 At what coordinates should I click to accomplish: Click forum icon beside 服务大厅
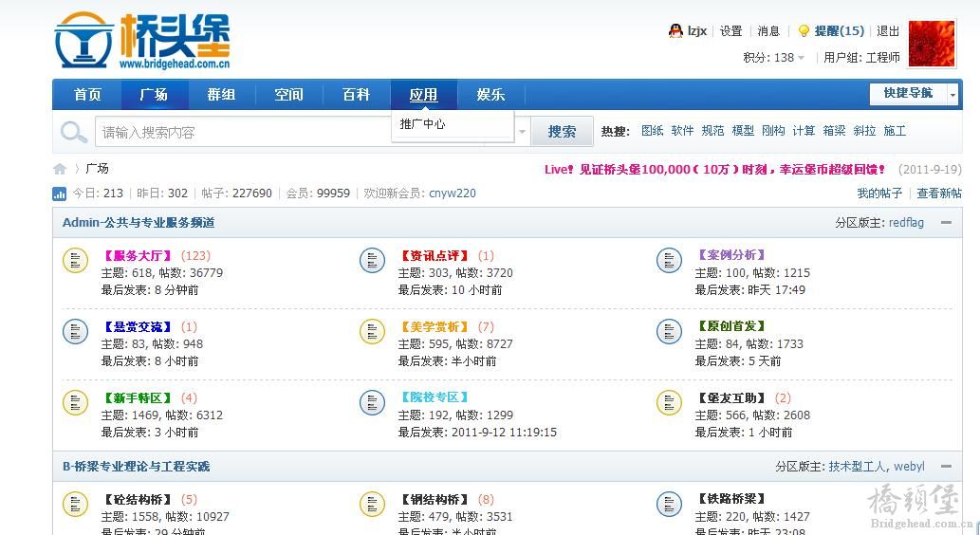coord(76,261)
